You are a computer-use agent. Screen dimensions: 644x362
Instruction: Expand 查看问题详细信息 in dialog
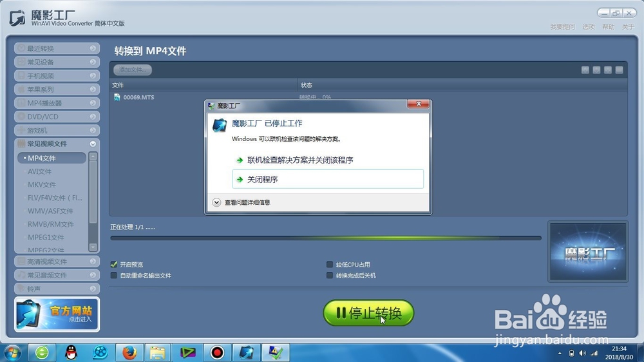click(241, 202)
